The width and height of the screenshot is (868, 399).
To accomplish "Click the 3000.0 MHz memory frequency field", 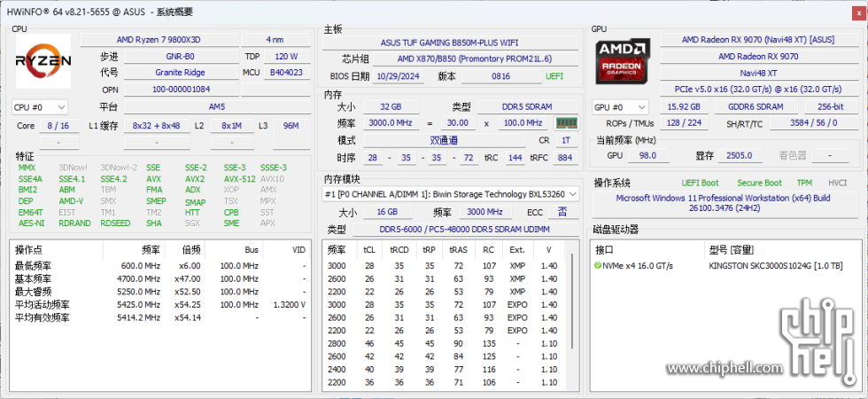I will pyautogui.click(x=391, y=123).
